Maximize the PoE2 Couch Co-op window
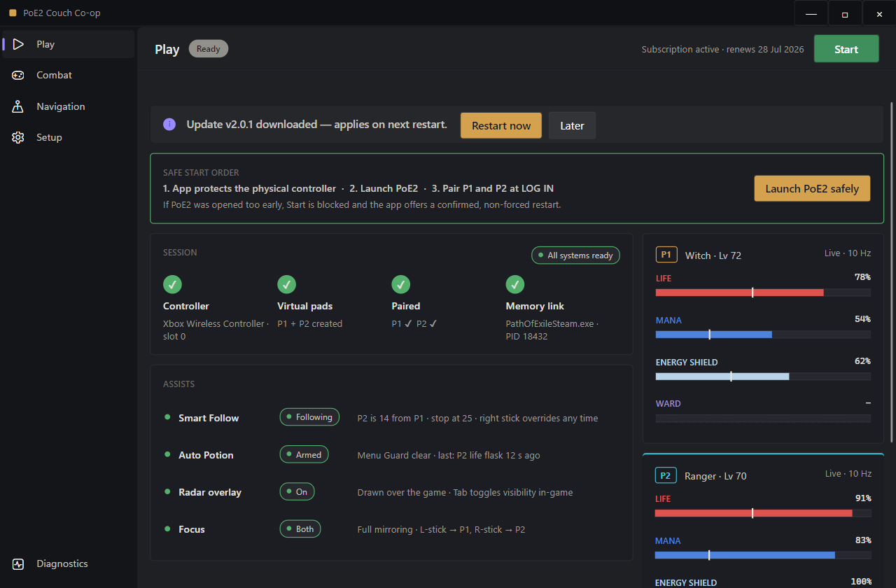The image size is (896, 588). click(x=845, y=13)
